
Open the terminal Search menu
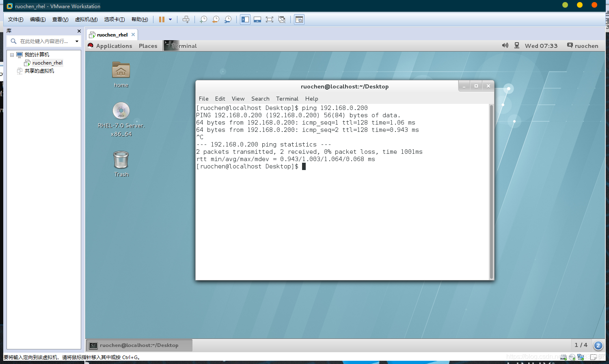[260, 99]
